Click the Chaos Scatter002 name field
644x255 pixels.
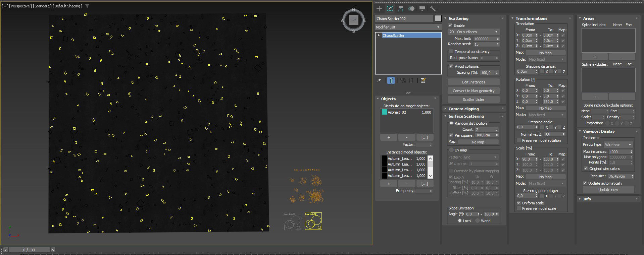click(x=404, y=19)
